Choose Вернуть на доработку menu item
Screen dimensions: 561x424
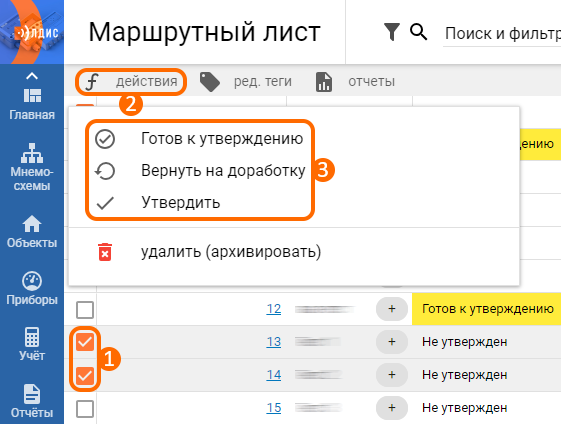tap(223, 171)
